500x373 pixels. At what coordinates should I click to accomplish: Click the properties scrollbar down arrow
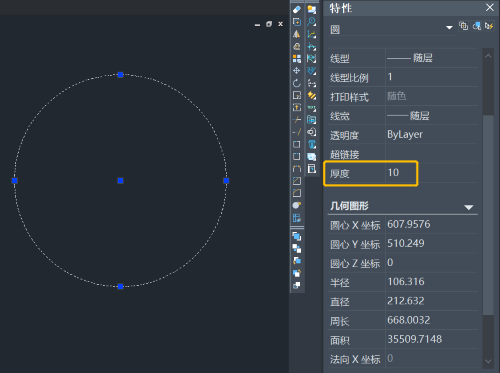pos(488,361)
